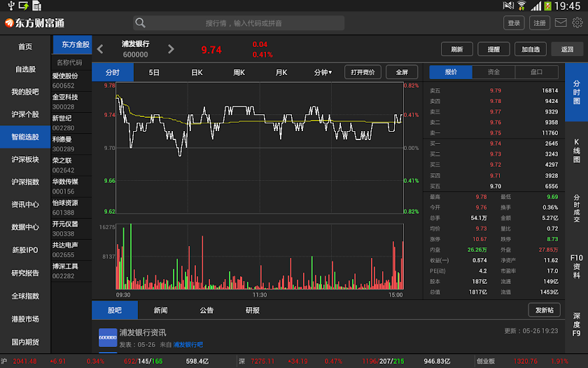Image resolution: width=588 pixels, height=368 pixels.
Task: Open 沪深板块 in the sidebar
Action: [25, 160]
